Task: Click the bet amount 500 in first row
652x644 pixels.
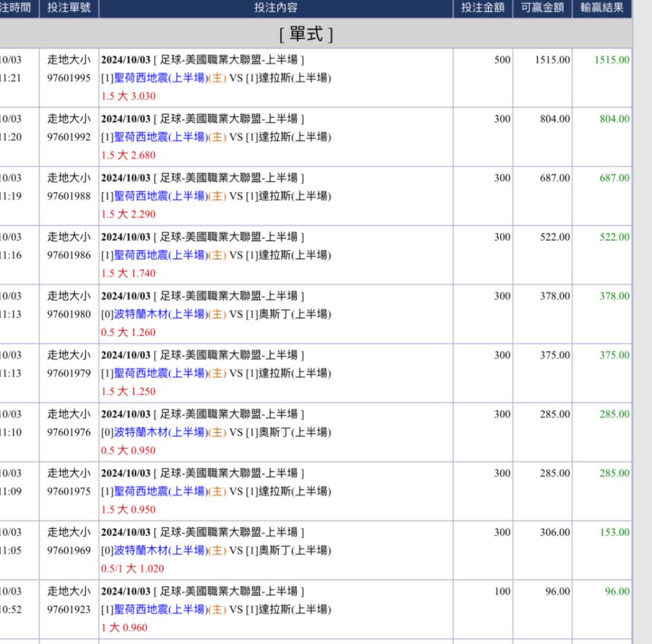Action: [x=503, y=59]
